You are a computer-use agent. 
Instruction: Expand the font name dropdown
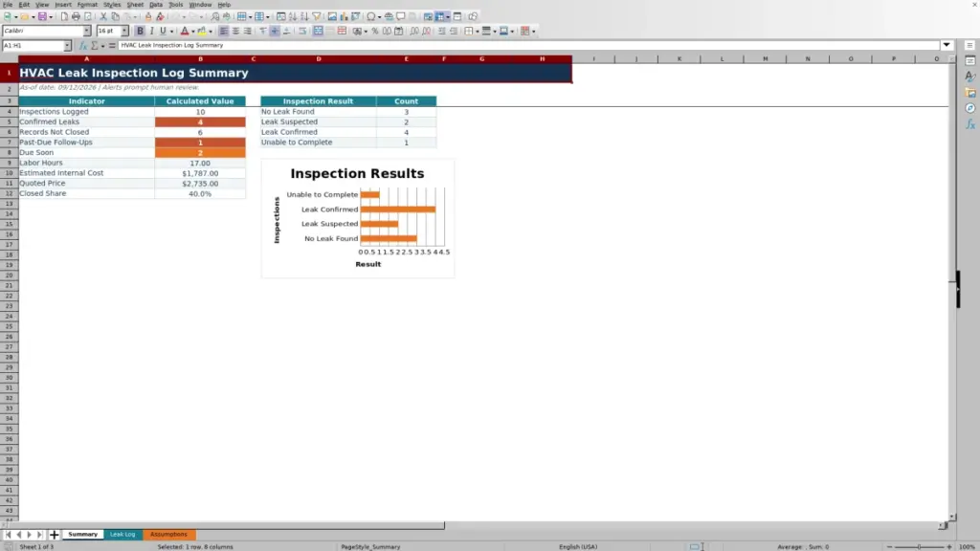point(86,31)
